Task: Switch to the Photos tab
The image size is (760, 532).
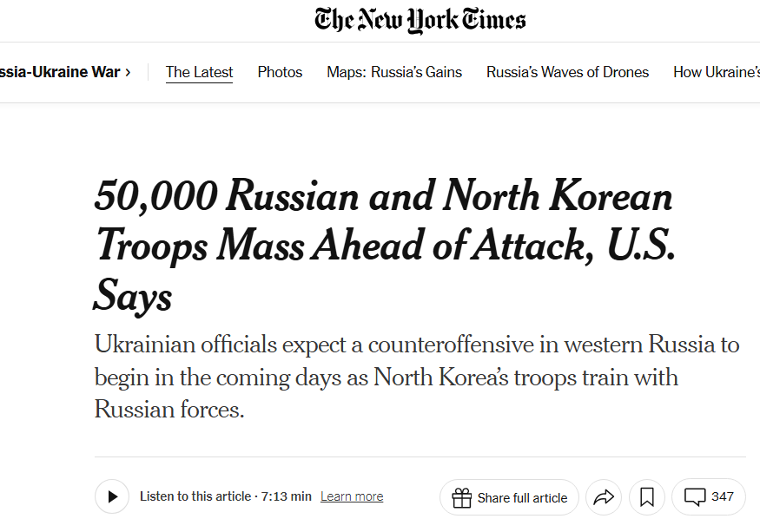Action: click(280, 72)
